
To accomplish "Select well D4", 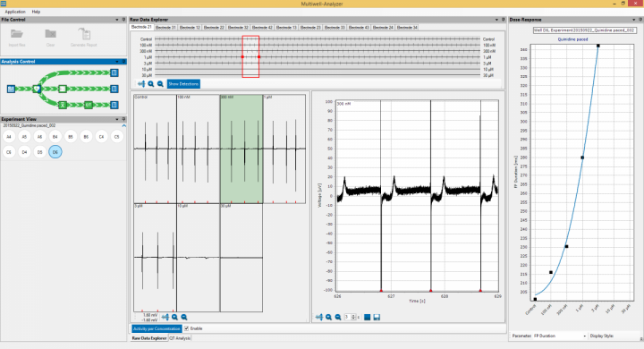I will click(x=24, y=152).
